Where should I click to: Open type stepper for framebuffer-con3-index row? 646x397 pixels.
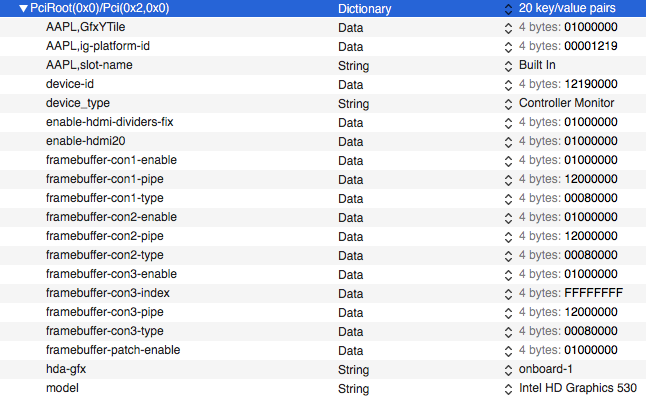tap(508, 294)
